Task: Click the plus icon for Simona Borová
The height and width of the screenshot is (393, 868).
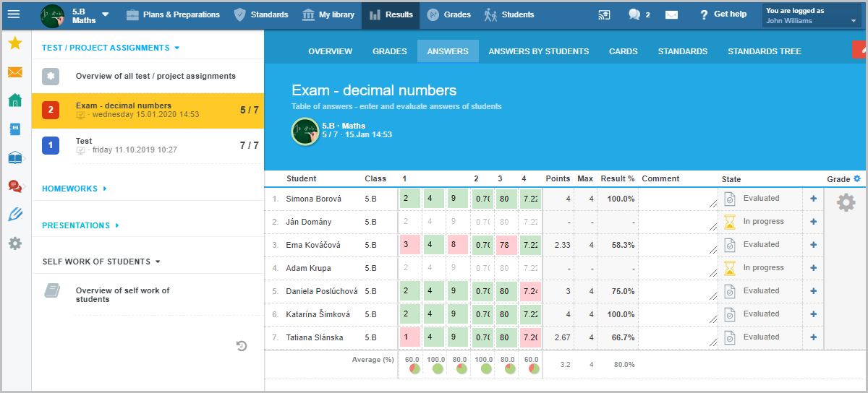Action: click(813, 199)
